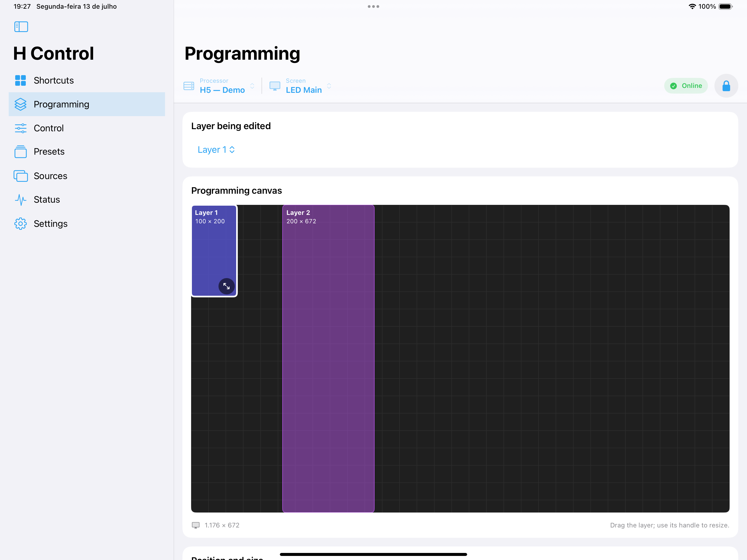Click the Screen chevron arrows
The image size is (747, 560).
coord(329,86)
